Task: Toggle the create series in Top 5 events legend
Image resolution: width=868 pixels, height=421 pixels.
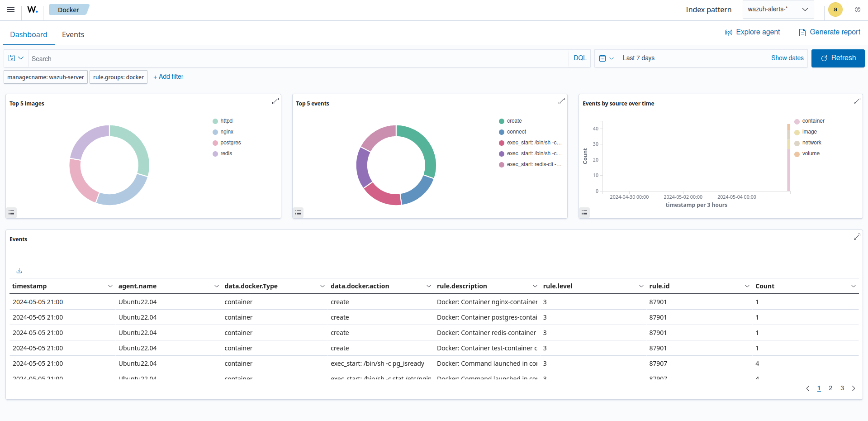Action: click(x=514, y=121)
